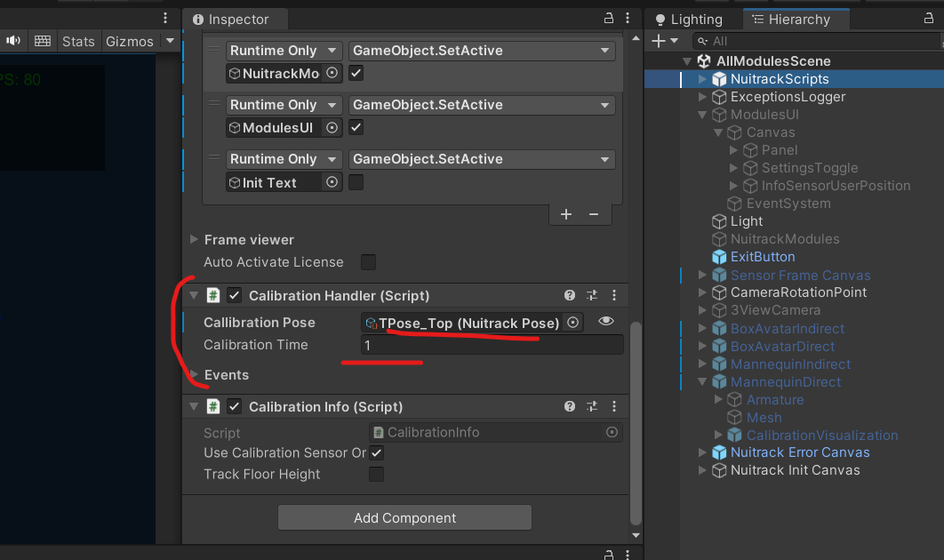Open the first GameObject.SetActive function dropdown

coord(481,51)
